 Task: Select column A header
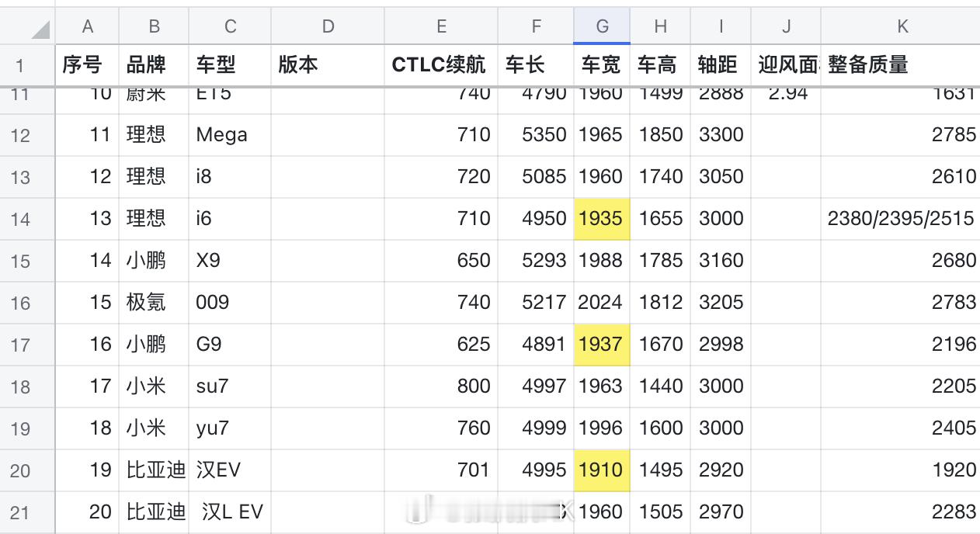coord(87,26)
